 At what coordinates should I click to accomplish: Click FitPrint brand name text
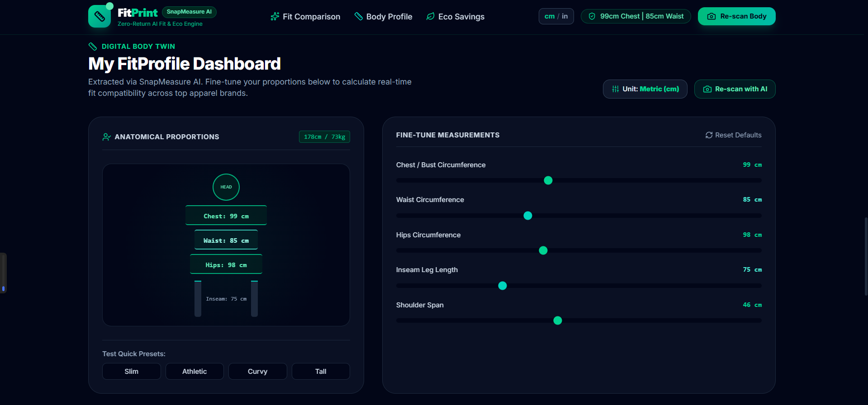coord(138,13)
